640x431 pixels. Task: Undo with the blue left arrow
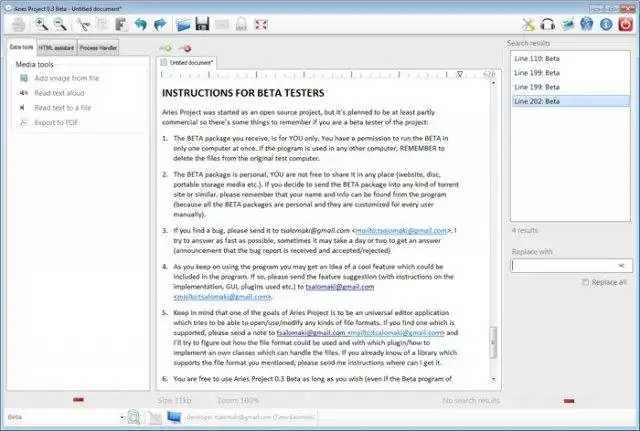click(x=141, y=24)
